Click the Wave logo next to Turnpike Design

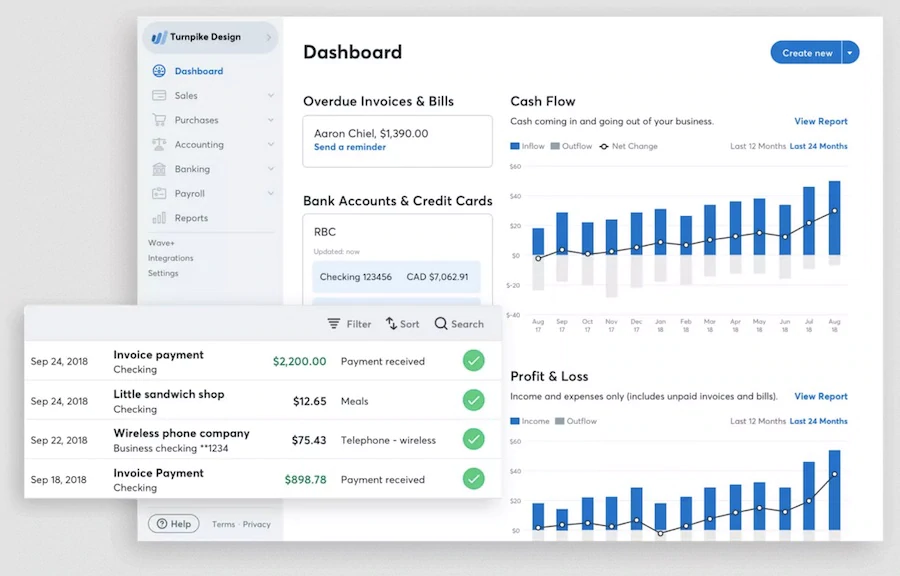click(159, 37)
